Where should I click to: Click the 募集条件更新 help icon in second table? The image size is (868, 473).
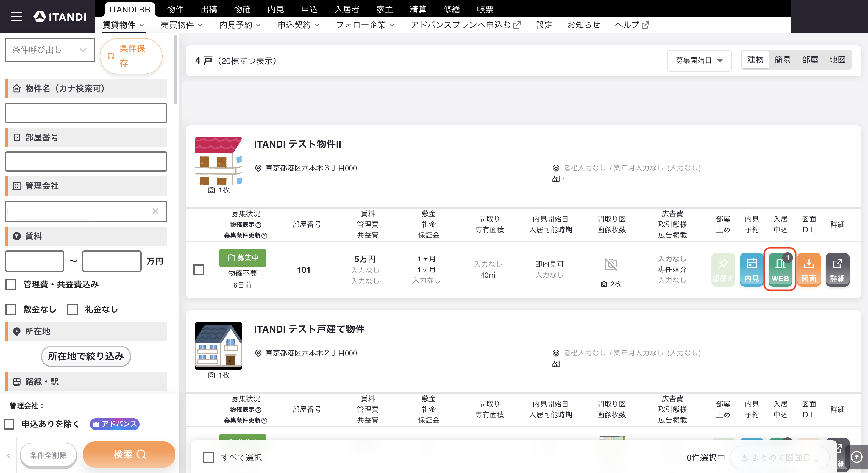(x=265, y=420)
